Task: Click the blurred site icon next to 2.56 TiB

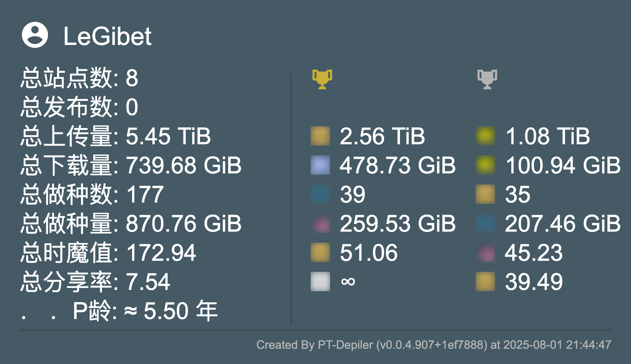Action: click(320, 136)
